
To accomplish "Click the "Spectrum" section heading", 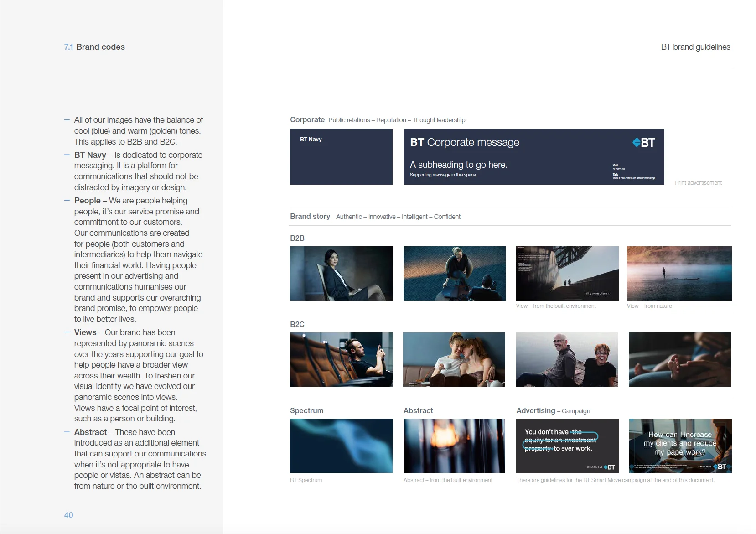I will (307, 410).
